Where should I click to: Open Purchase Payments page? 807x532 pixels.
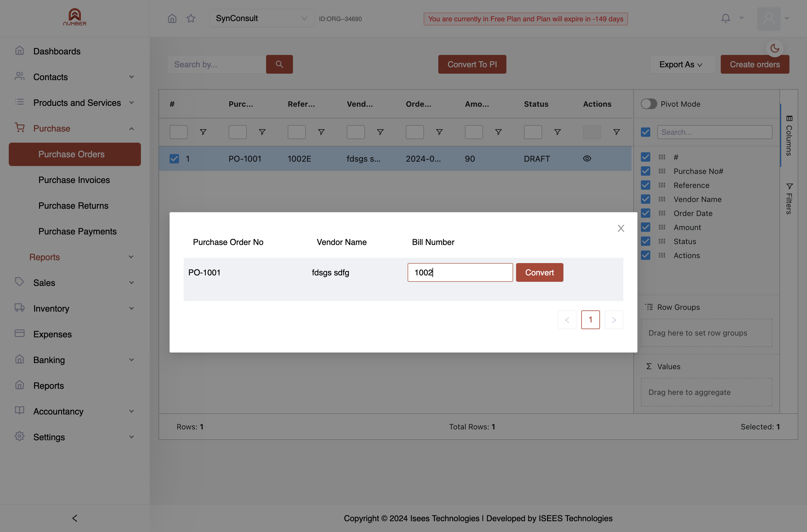coord(77,232)
